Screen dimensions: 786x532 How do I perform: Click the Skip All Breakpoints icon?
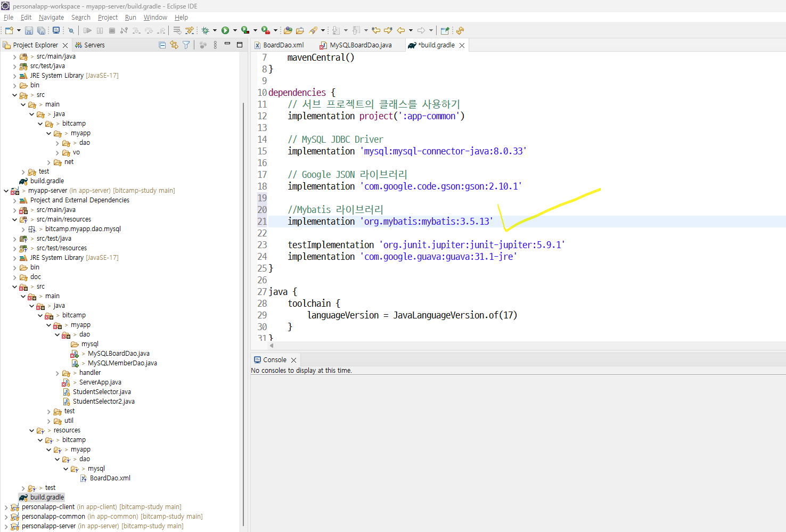pos(71,30)
